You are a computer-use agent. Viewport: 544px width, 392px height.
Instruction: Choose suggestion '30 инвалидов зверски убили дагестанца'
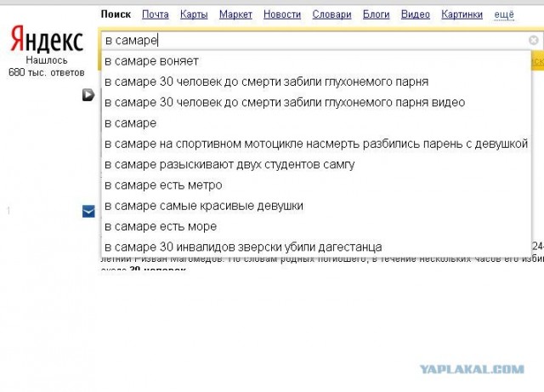(316, 247)
